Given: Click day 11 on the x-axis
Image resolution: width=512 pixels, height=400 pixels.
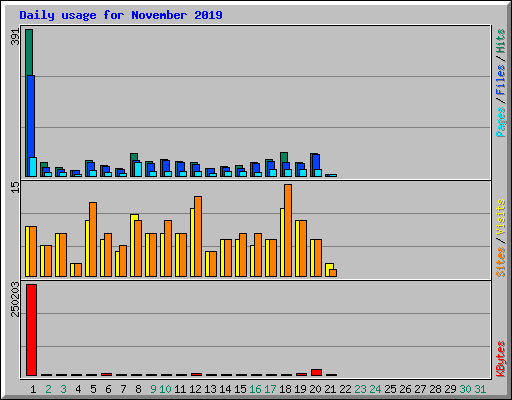Looking at the screenshot, I should click(180, 389).
